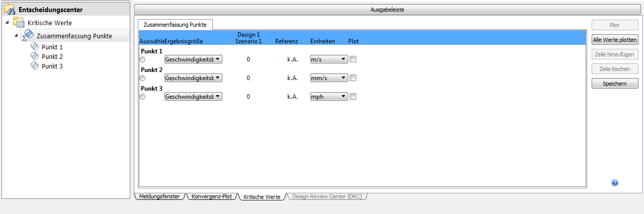Open the Design Review Center (DRC) tab
Viewport: 644px width, 214px height.
pyautogui.click(x=327, y=196)
